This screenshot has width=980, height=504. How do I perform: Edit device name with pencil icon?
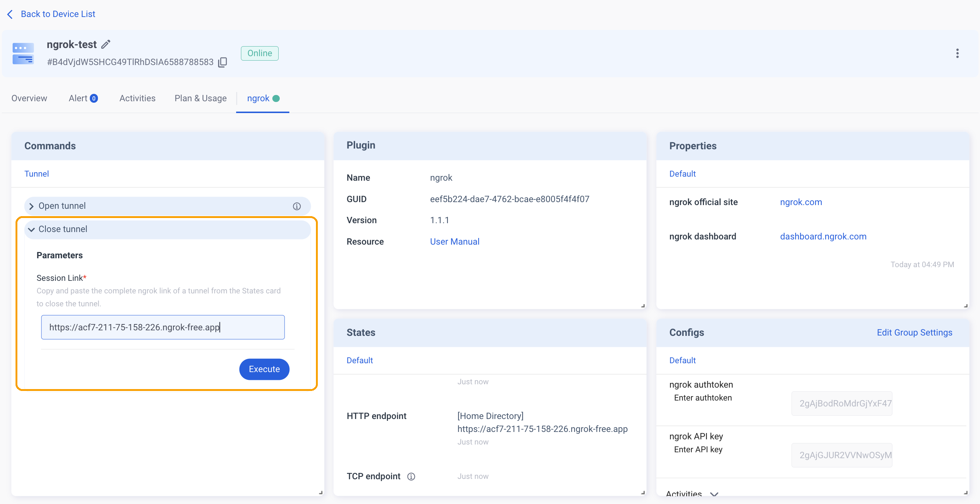click(x=106, y=44)
